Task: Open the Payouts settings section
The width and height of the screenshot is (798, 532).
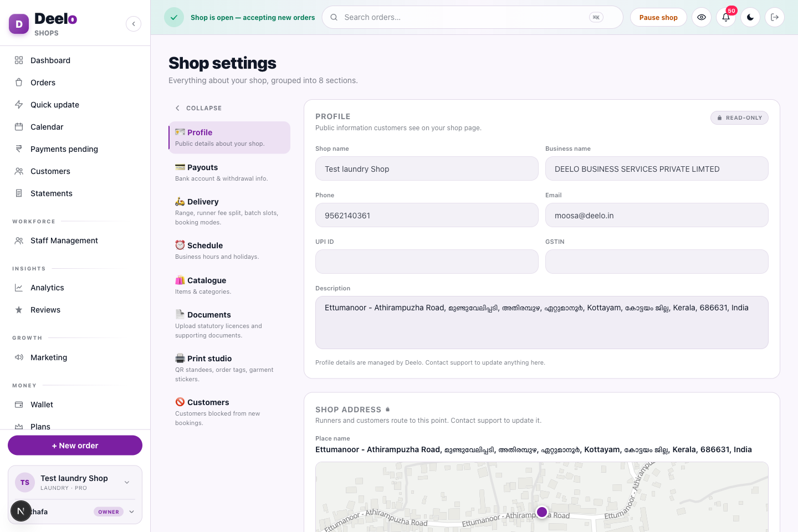Action: click(229, 172)
